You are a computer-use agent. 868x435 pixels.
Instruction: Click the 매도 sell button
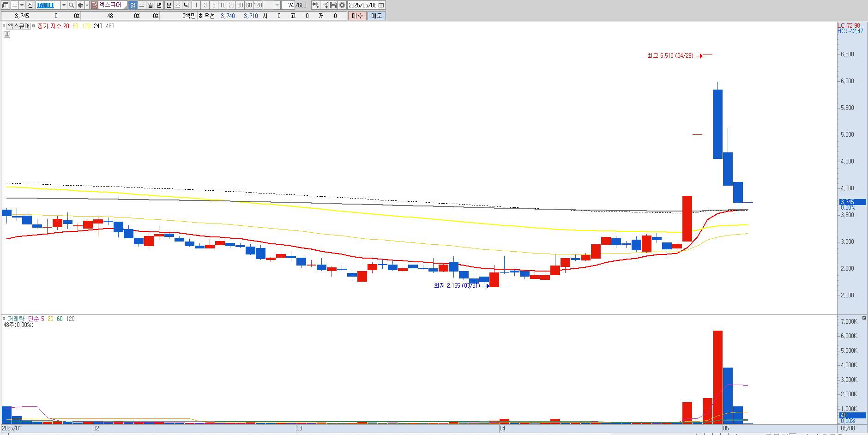point(376,16)
